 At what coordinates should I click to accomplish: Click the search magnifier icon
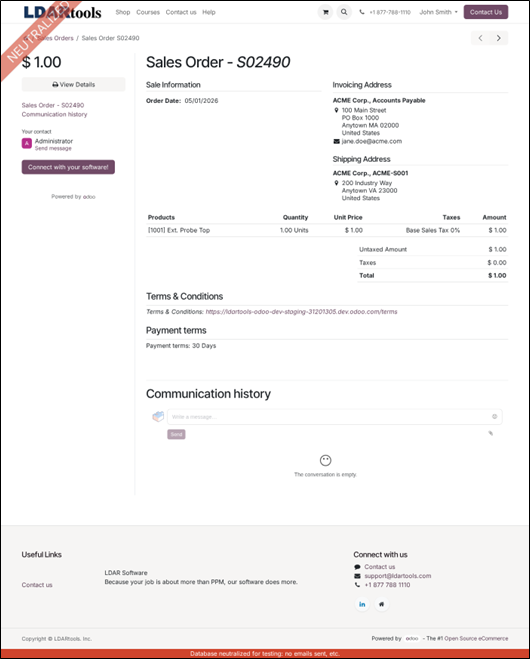[x=344, y=12]
